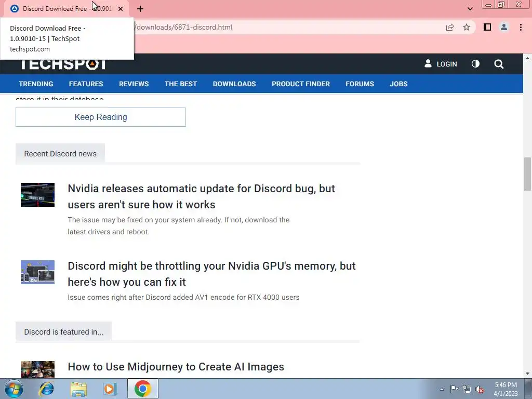Click the scrollbar down arrow

[527, 374]
